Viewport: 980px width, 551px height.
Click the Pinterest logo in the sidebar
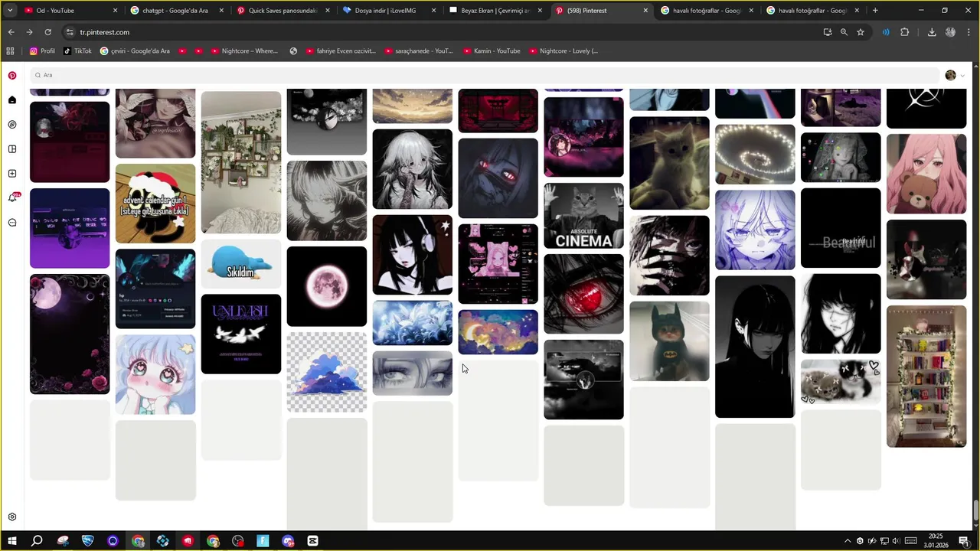(12, 76)
